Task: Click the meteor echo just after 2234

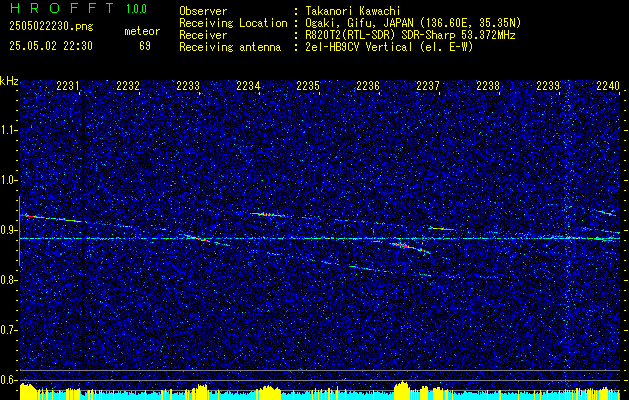Action: [268, 215]
